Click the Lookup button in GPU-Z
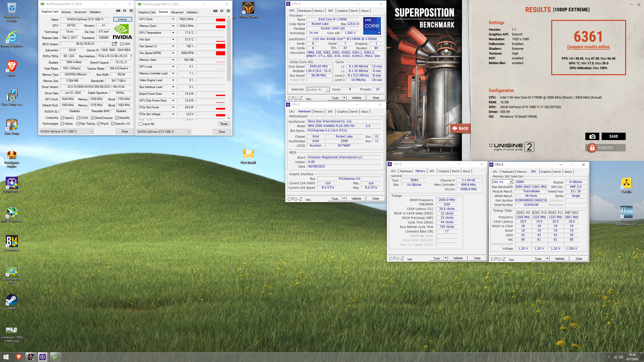 coord(123,19)
